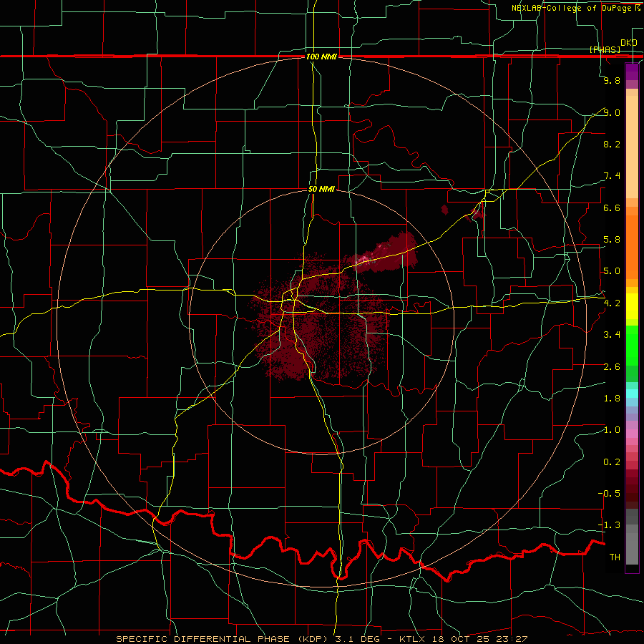Viewport: 644px width, 644px height.
Task: Pick the pink band of the color scale
Action: (x=632, y=434)
